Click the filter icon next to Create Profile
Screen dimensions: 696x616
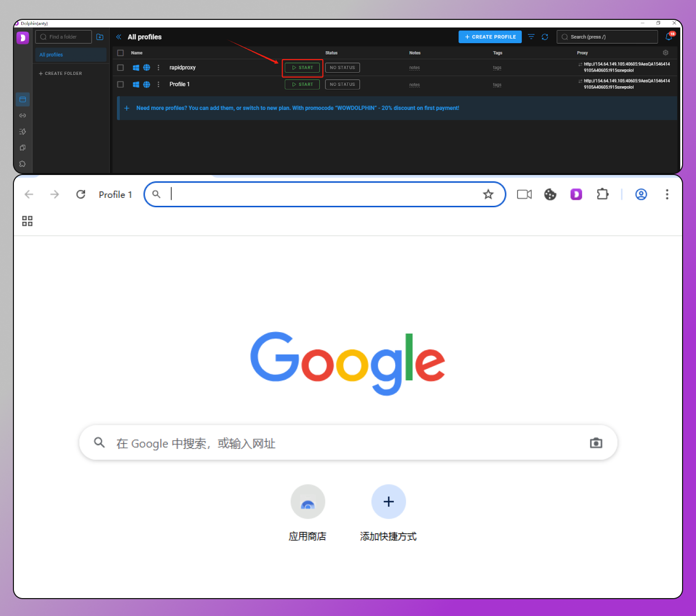coord(531,37)
